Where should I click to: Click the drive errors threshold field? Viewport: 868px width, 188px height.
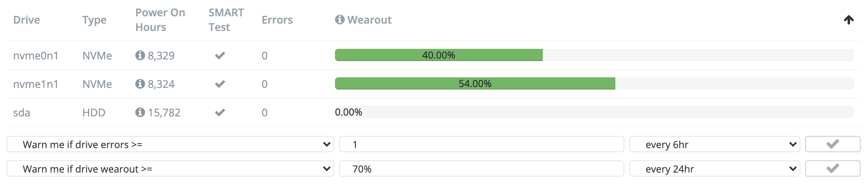click(x=481, y=144)
